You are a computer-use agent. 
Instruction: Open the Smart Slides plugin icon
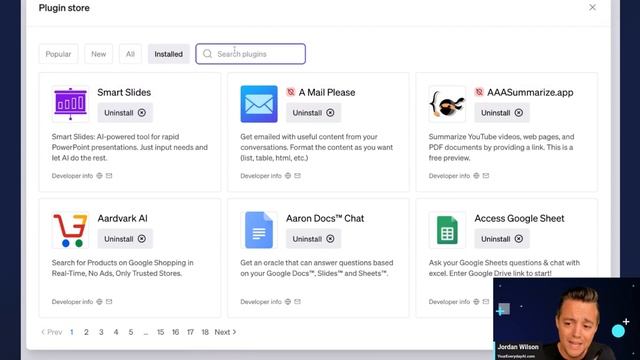pyautogui.click(x=70, y=104)
